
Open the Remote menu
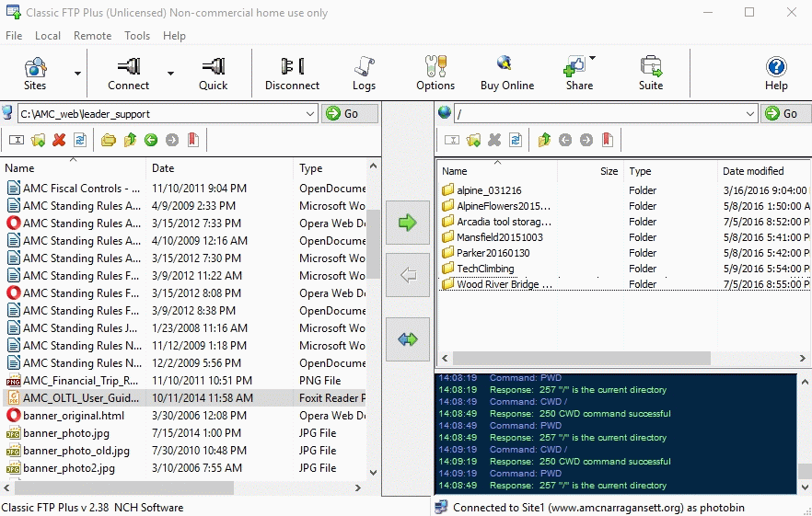coord(92,36)
